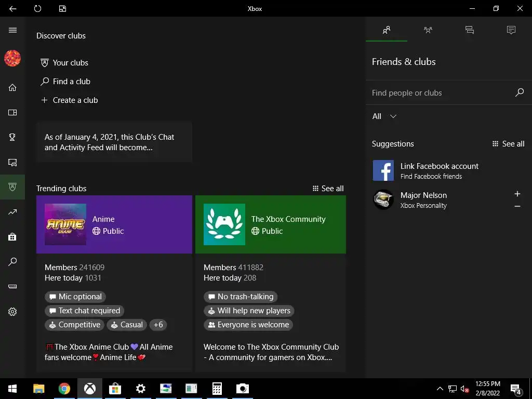Open Link Facebook account suggestion
532x399 pixels.
point(448,170)
